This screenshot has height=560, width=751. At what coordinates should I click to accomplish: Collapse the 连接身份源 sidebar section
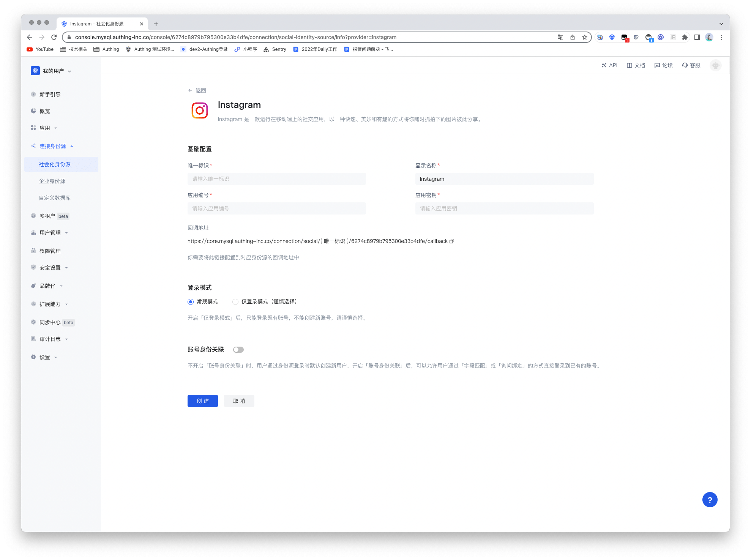click(53, 146)
